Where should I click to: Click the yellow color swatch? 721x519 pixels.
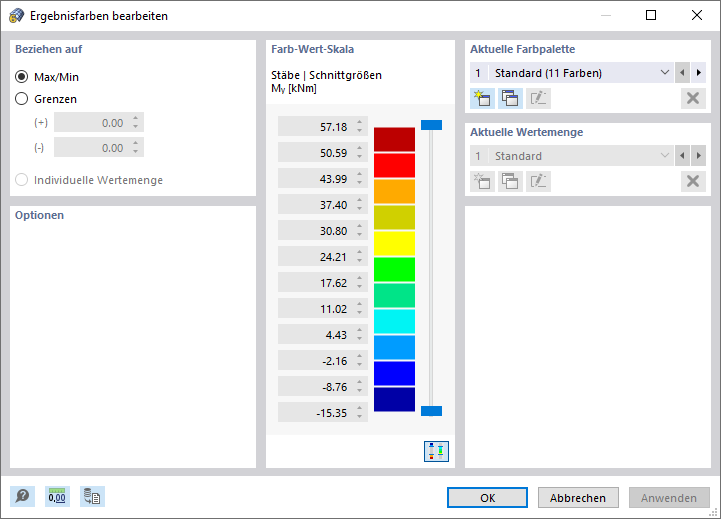[x=394, y=243]
